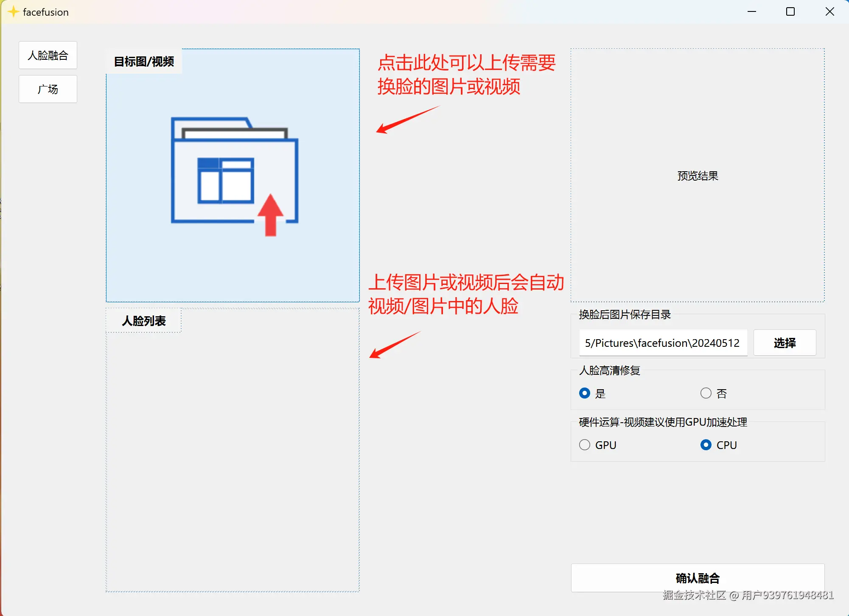Click the 人脸列表 panel area
The height and width of the screenshot is (616, 849).
(x=233, y=462)
